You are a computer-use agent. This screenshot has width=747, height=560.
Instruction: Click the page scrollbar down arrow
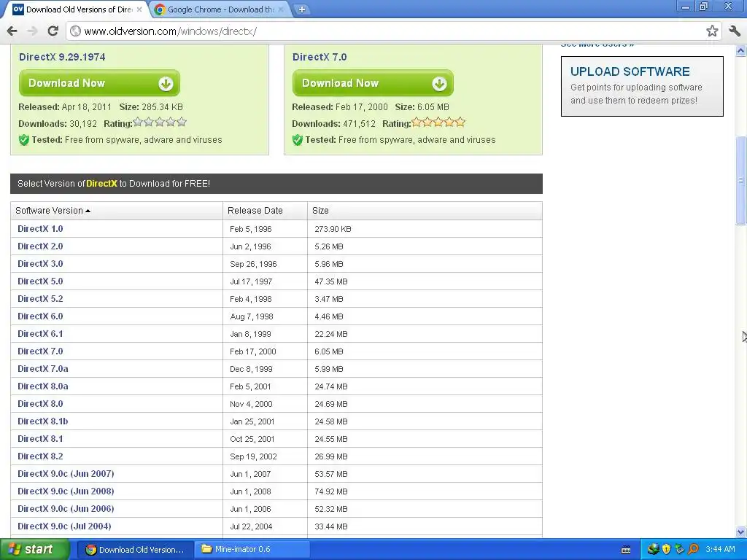click(x=741, y=532)
